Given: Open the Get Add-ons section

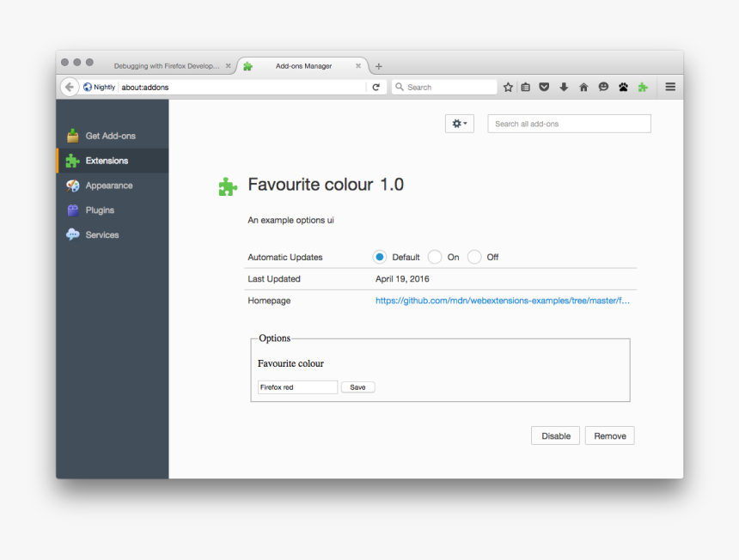Looking at the screenshot, I should [113, 136].
